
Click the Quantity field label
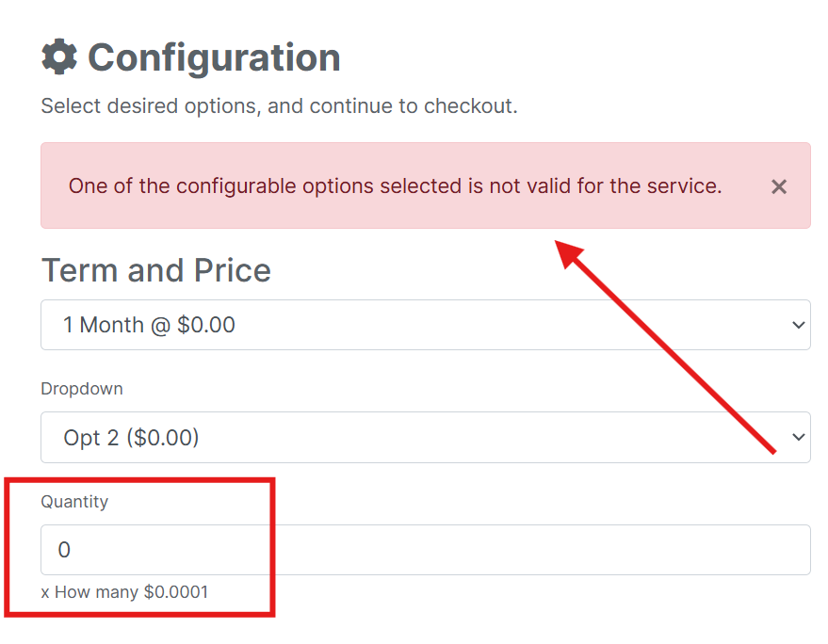74,502
